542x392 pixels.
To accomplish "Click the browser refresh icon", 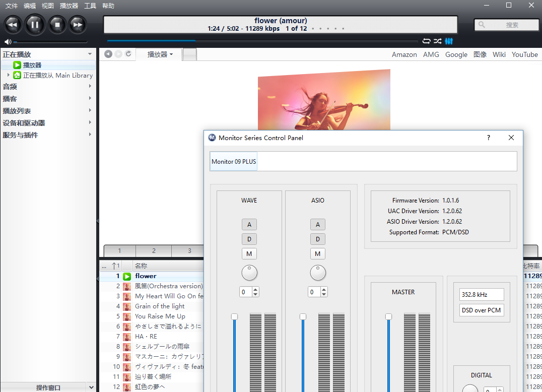I will click(x=128, y=54).
